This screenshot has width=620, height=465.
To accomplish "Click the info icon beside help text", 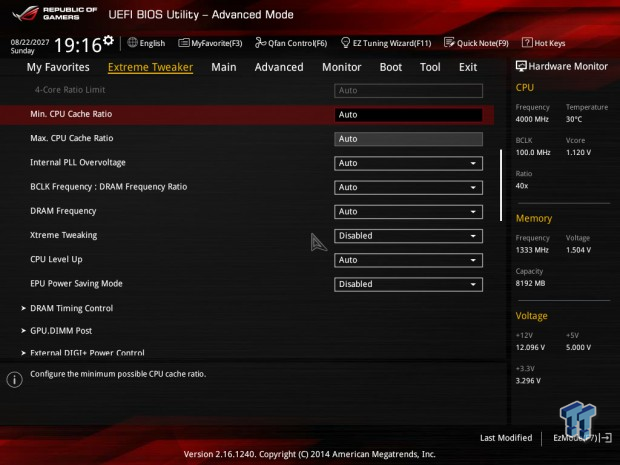I will (15, 380).
